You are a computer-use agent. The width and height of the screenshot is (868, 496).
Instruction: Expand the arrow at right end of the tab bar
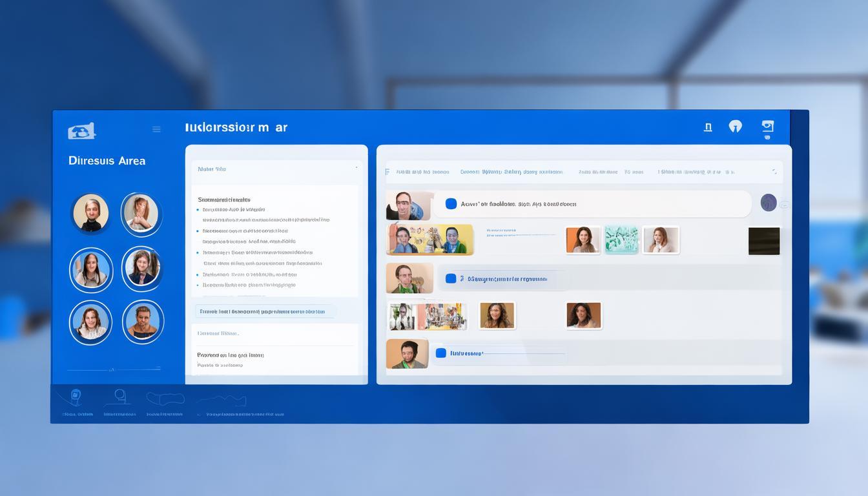coord(774,172)
